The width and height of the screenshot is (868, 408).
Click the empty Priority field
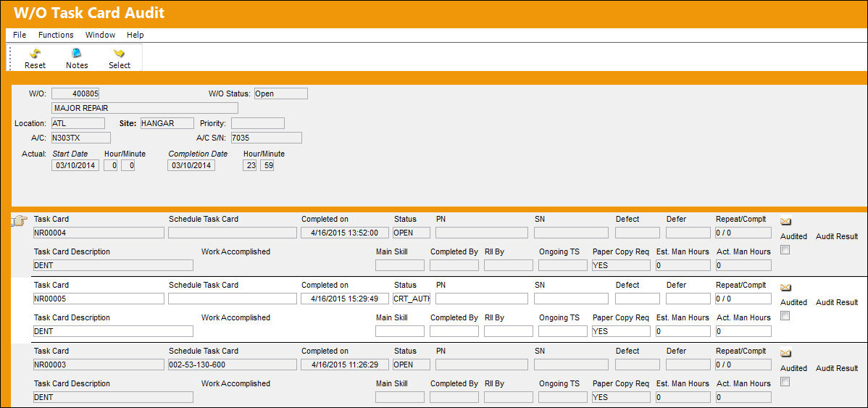[258, 123]
